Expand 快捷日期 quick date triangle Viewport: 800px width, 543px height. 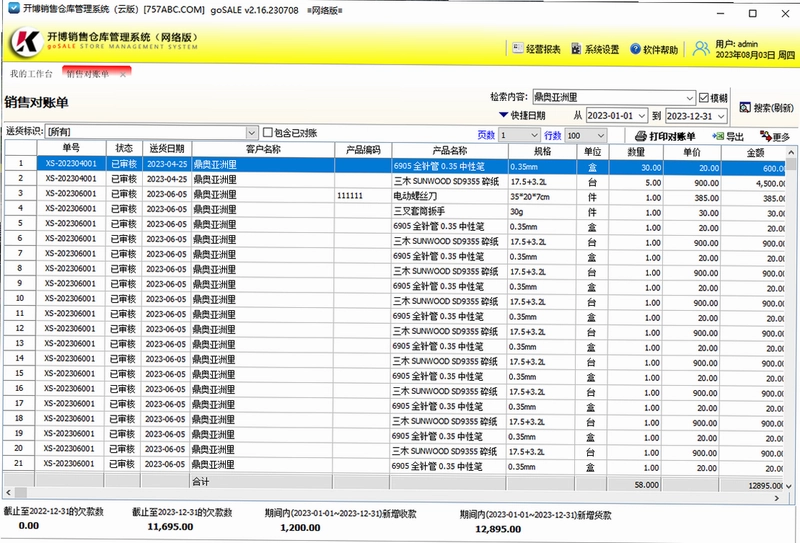click(503, 115)
